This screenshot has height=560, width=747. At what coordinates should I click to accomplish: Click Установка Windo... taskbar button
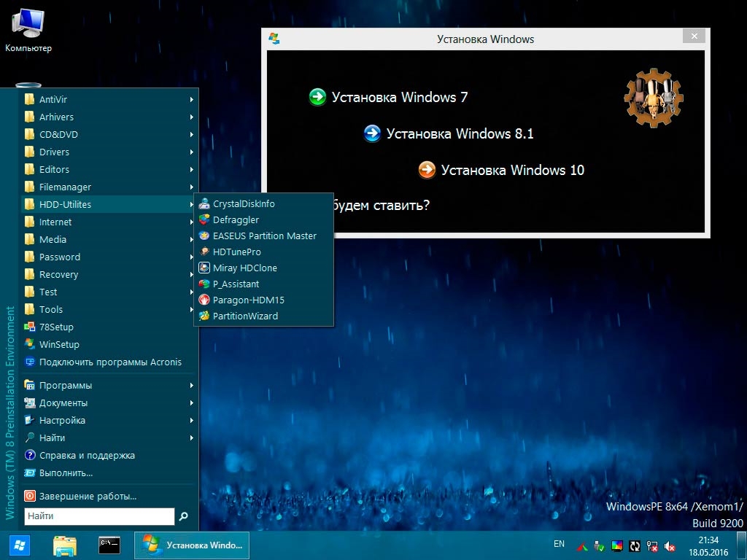tap(192, 545)
